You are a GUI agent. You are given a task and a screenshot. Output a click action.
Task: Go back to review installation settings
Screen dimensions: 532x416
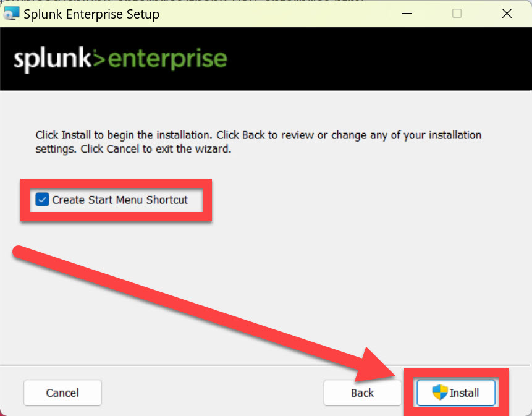pos(362,393)
